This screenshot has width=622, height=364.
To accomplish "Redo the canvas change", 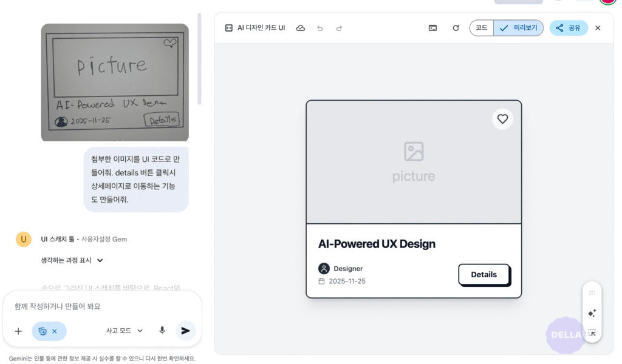I will (339, 28).
